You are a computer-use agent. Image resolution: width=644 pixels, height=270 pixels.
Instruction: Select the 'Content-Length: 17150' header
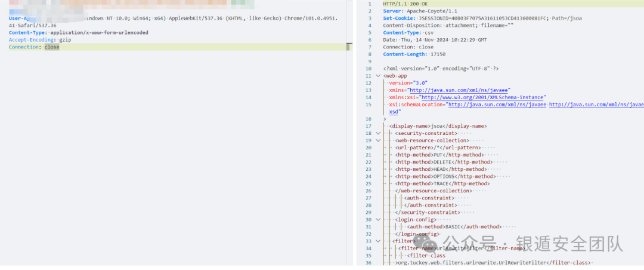pyautogui.click(x=414, y=54)
